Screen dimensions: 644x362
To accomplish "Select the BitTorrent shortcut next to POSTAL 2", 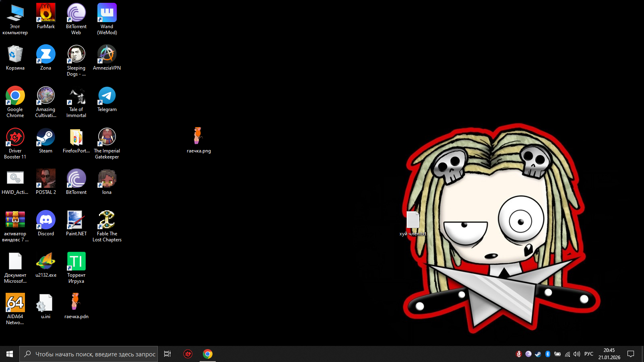I will (x=76, y=182).
